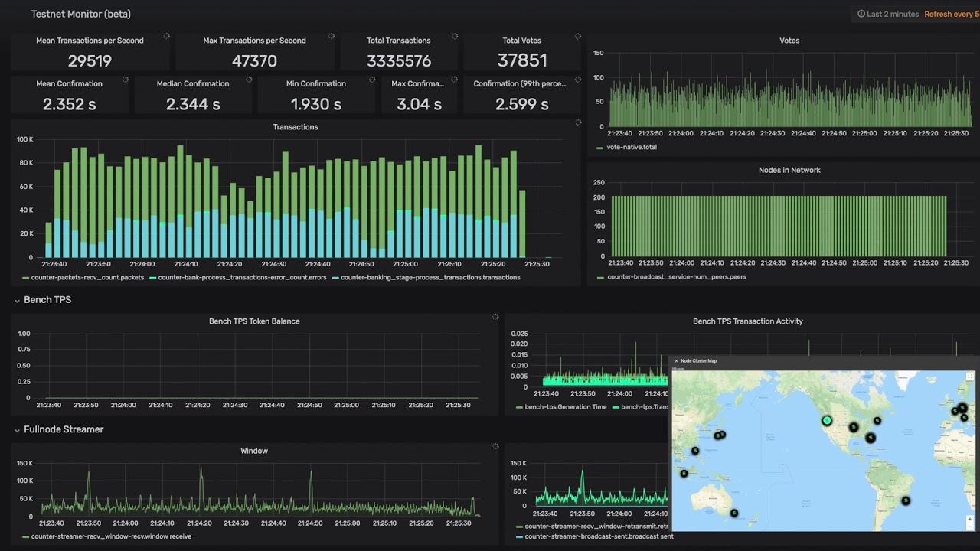Zoom out on the Node Cluster Map

(969, 527)
